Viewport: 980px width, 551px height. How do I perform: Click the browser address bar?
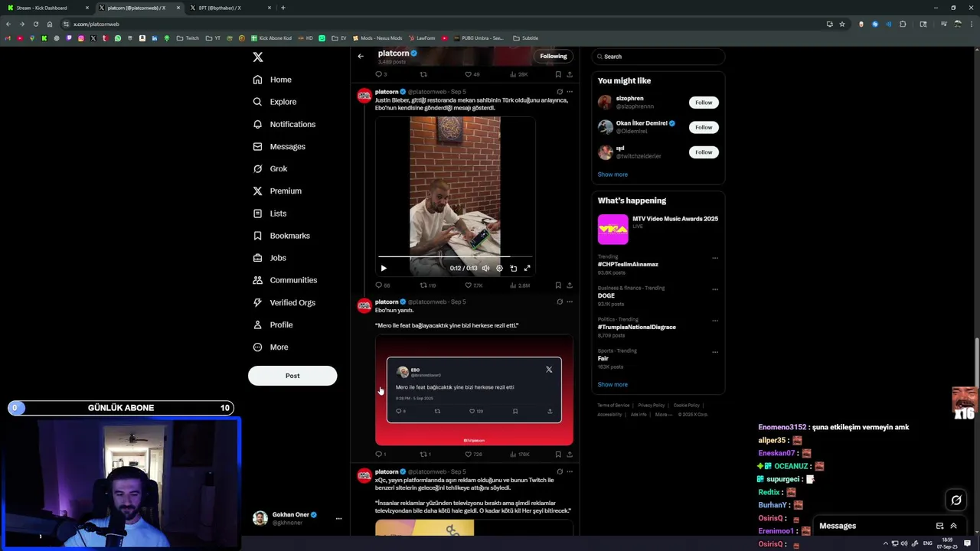444,24
